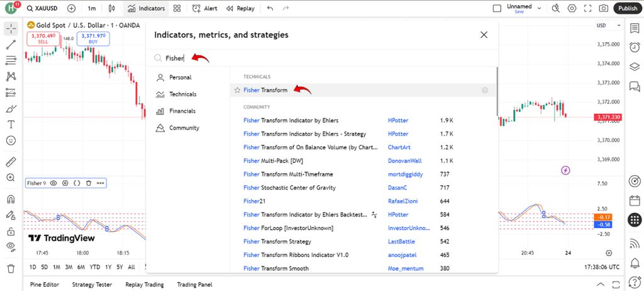The width and height of the screenshot is (644, 291).
Task: Click the indicator list scrollbar
Action: point(497,92)
